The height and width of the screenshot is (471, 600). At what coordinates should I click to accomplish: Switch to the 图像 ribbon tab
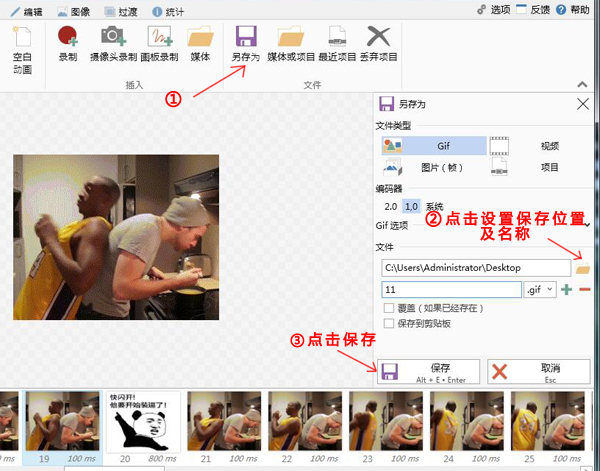pos(73,11)
